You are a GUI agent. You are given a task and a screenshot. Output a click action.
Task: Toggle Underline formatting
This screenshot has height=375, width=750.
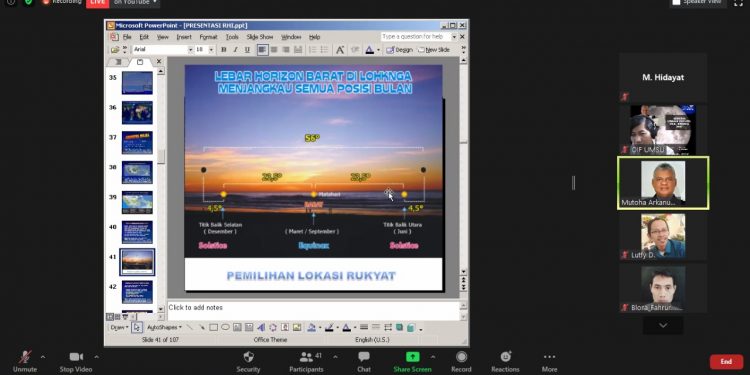pos(247,50)
